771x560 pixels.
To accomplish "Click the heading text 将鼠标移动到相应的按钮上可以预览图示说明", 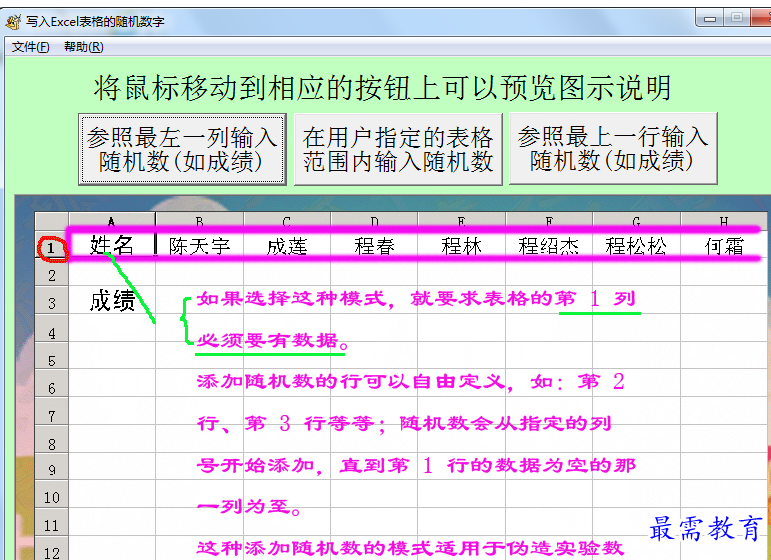I will point(382,88).
